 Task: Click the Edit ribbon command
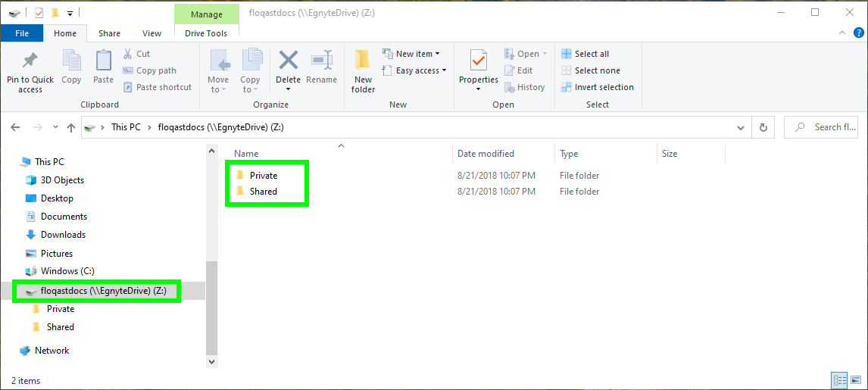click(518, 70)
